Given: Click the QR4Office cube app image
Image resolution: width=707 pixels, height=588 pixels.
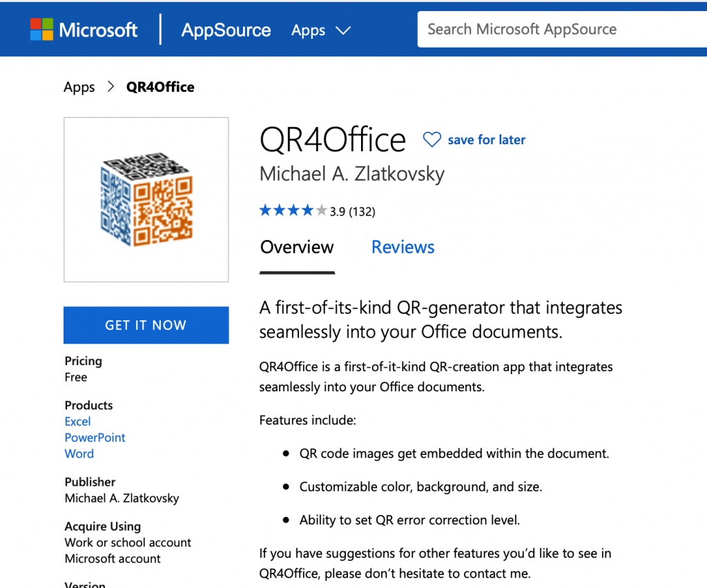Looking at the screenshot, I should tap(146, 199).
